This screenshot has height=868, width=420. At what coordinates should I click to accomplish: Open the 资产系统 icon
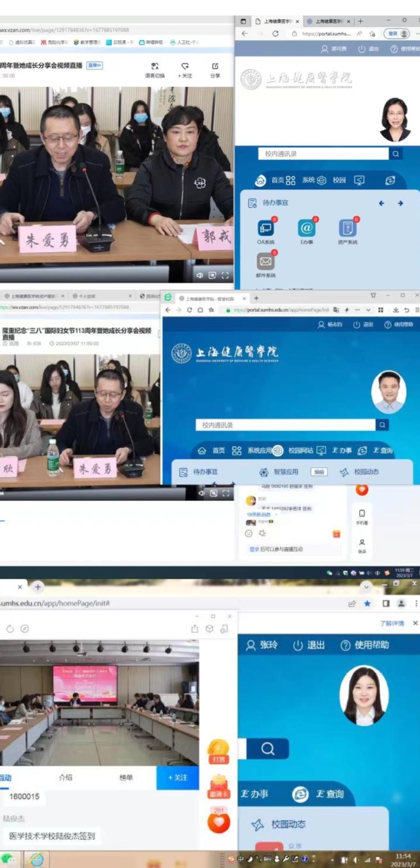tap(348, 228)
